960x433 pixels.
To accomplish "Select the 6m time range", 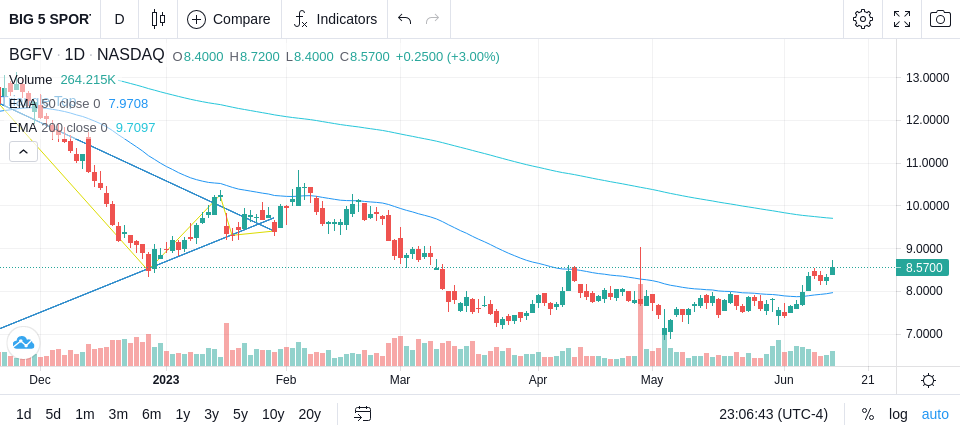I will pyautogui.click(x=151, y=415).
